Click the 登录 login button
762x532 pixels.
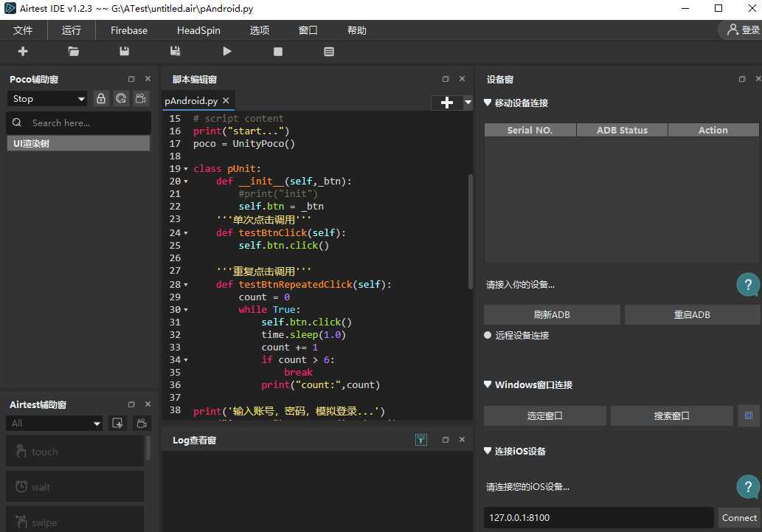(743, 30)
